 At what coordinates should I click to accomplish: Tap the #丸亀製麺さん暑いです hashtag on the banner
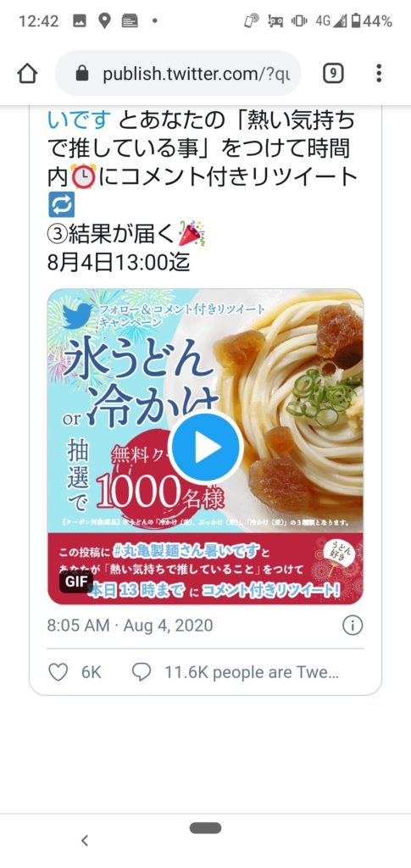point(187,552)
